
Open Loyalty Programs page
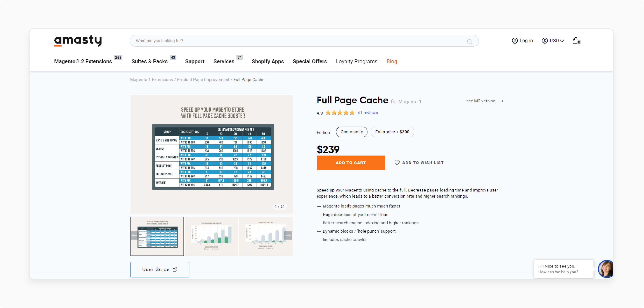(x=356, y=61)
